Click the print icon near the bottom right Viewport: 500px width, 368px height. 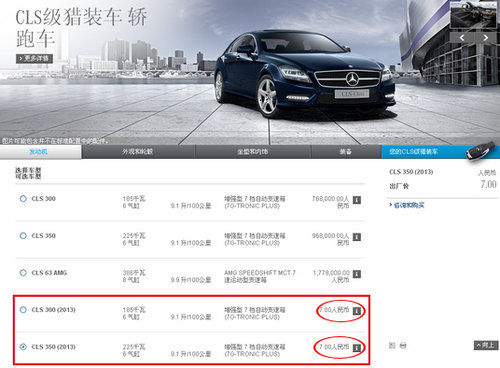pyautogui.click(x=403, y=345)
